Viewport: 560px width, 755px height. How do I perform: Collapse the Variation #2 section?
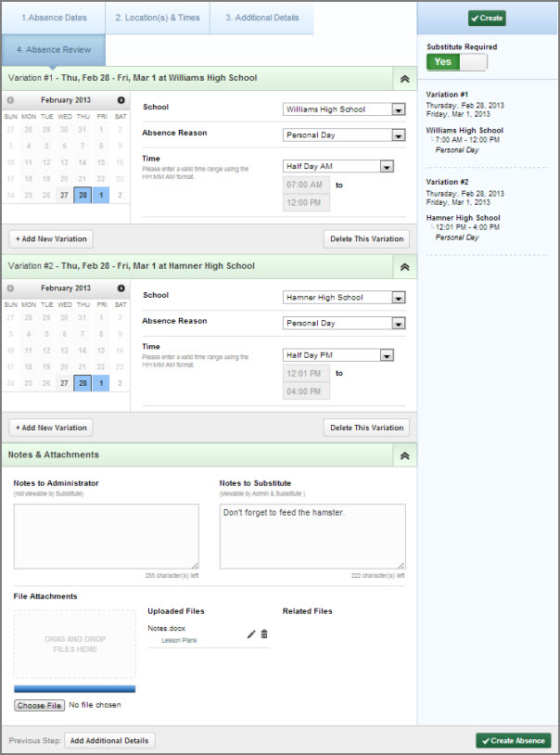coord(404,267)
